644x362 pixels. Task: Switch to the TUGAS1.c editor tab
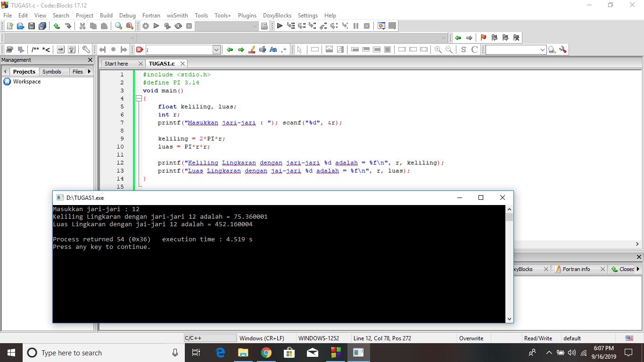coord(163,63)
